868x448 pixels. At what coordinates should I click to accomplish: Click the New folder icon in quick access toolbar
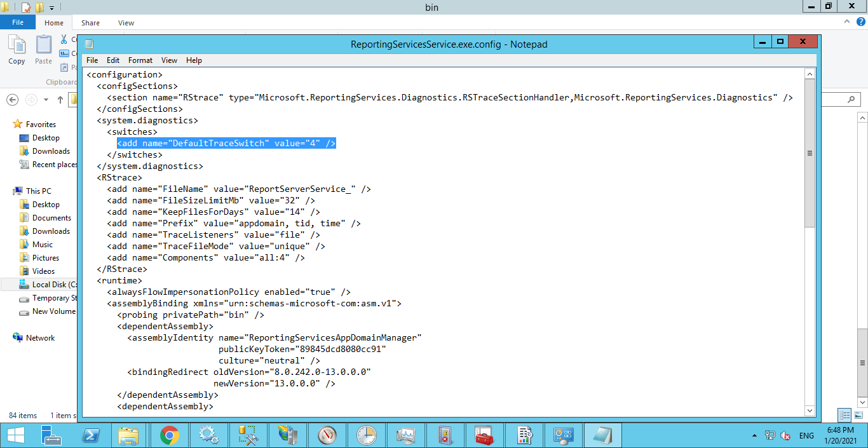coord(39,8)
